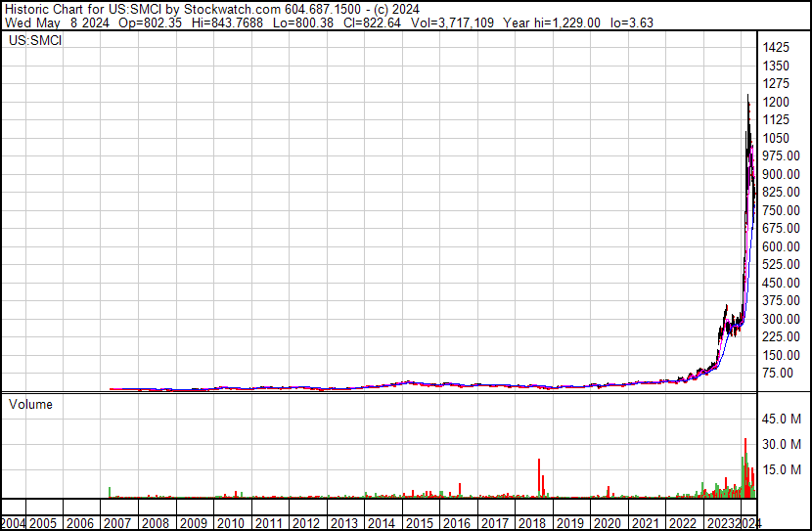Click the 825.00 price axis label
Image resolution: width=812 pixels, height=531 pixels.
coord(781,192)
